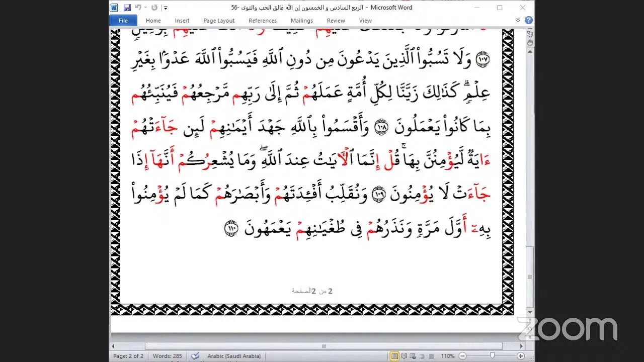Switch to the Home ribbon tab
This screenshot has width=644, height=362.
tap(153, 21)
